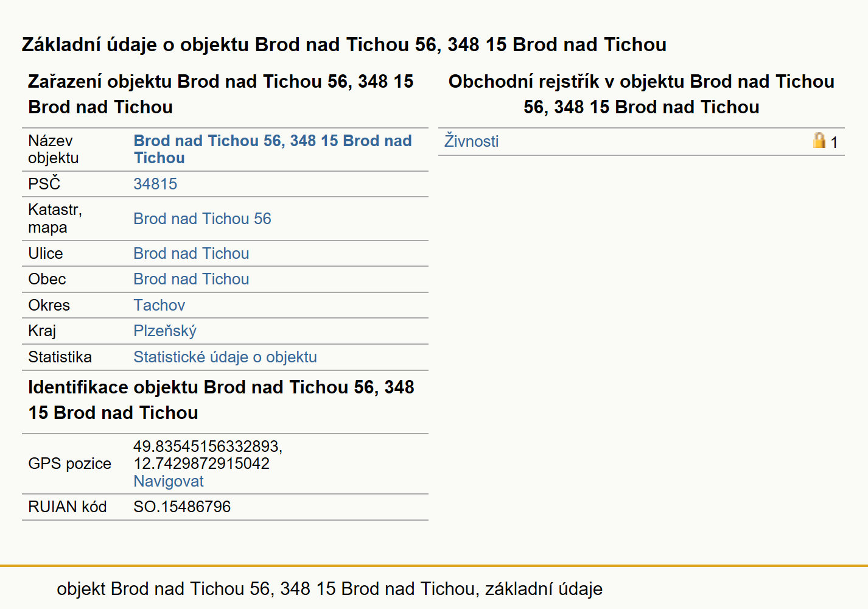The height and width of the screenshot is (609, 868).
Task: Click the Ulice value Brod nad Tichou
Action: [x=191, y=253]
